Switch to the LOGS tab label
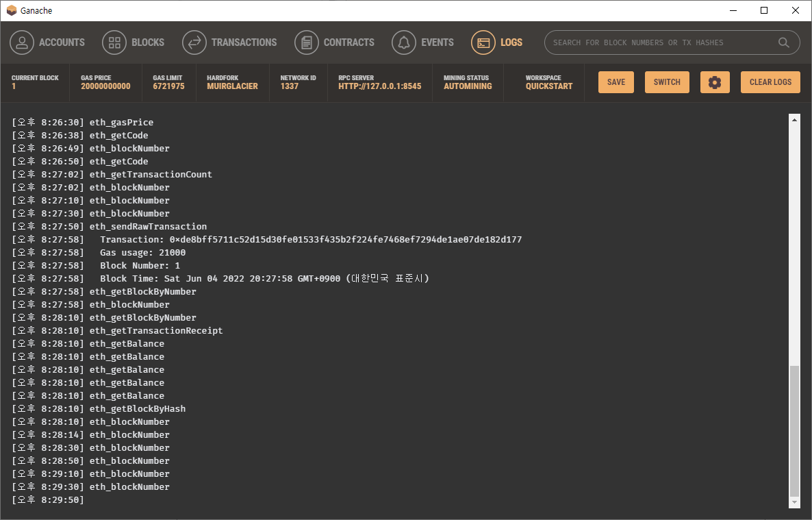The image size is (812, 520). pos(511,42)
